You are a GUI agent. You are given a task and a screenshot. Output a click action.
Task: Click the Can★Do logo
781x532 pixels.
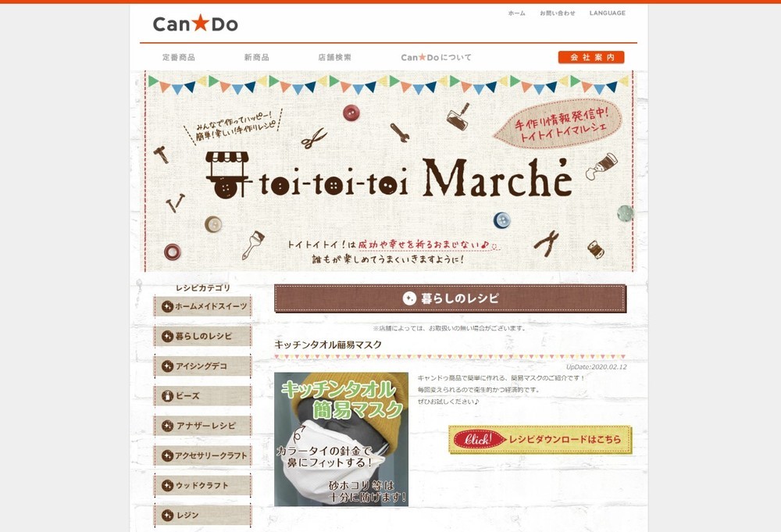point(195,23)
